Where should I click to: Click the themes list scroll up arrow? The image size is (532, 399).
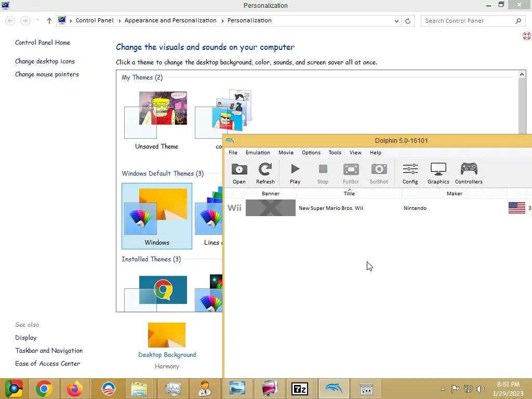click(x=522, y=75)
